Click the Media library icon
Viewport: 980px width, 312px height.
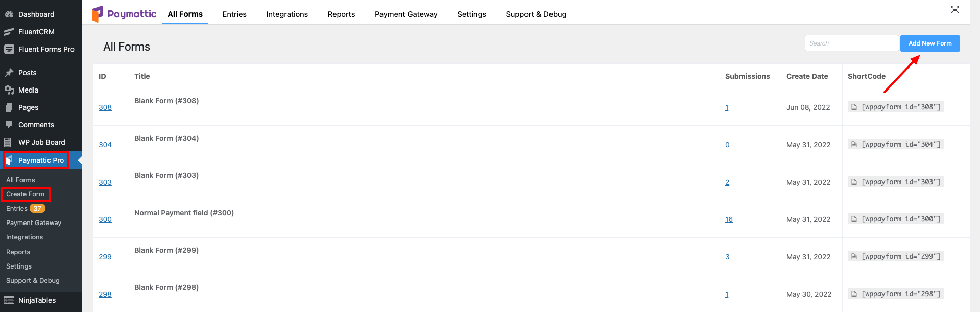pyautogui.click(x=9, y=90)
